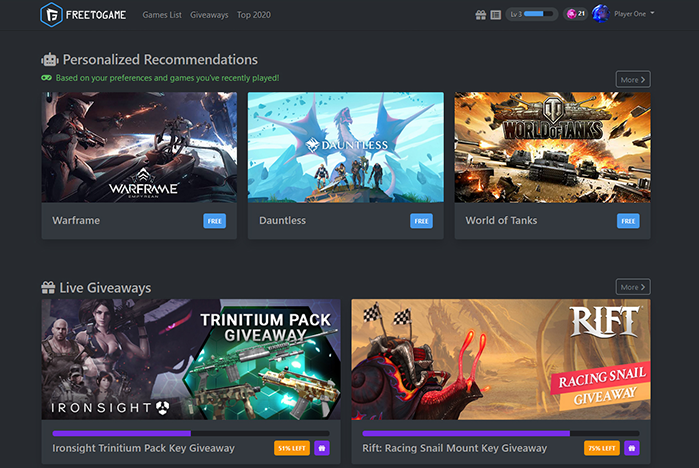Click the FREE badge on Warframe card
Viewport: 699px width, 468px height.
tap(215, 221)
